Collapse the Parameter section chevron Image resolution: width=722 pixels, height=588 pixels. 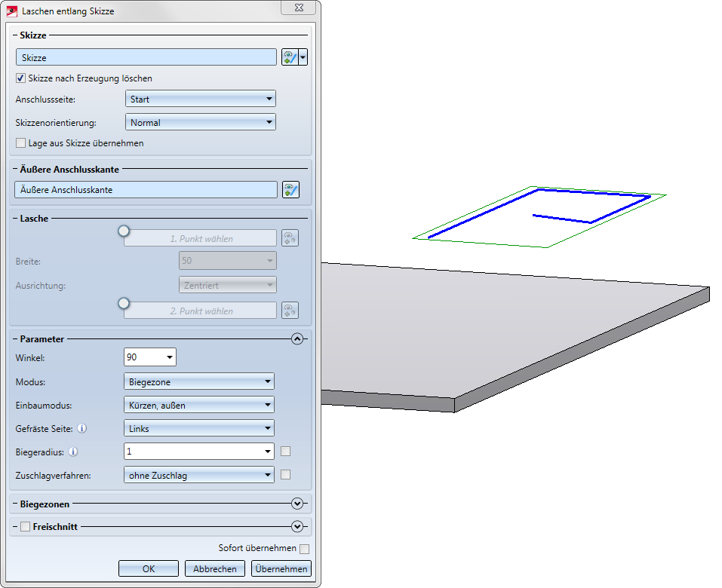point(297,339)
